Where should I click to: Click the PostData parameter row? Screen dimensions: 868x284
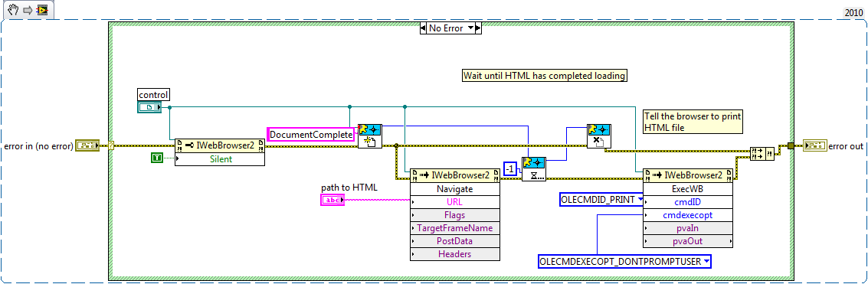tap(455, 241)
